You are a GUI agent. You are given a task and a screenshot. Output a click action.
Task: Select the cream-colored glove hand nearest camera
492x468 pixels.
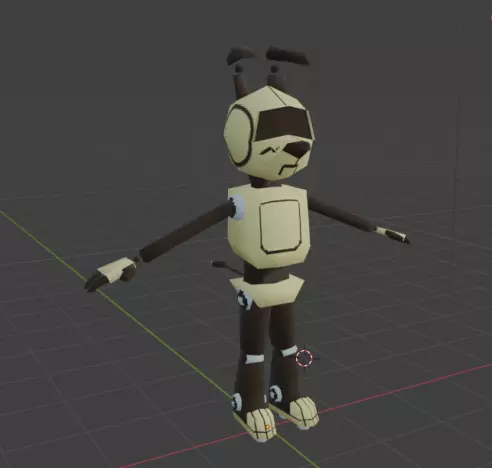110,275
